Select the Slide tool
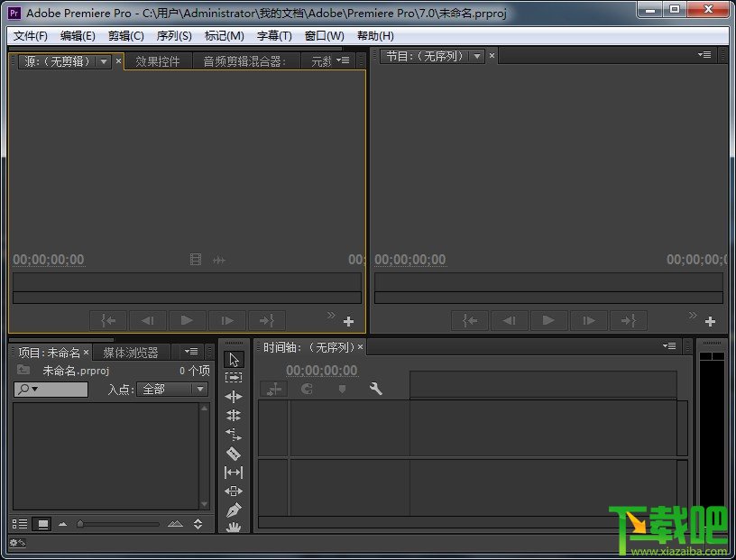736x560 pixels. pyautogui.click(x=234, y=491)
